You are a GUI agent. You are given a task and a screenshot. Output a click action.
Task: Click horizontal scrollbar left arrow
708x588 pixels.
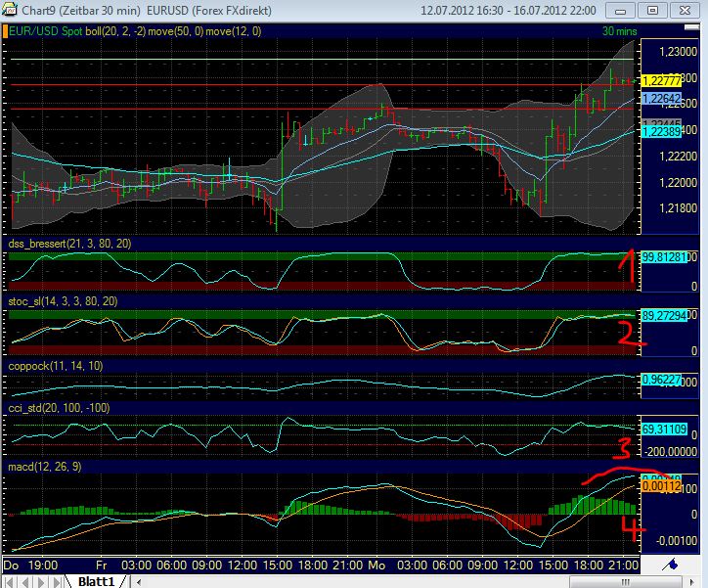click(138, 582)
